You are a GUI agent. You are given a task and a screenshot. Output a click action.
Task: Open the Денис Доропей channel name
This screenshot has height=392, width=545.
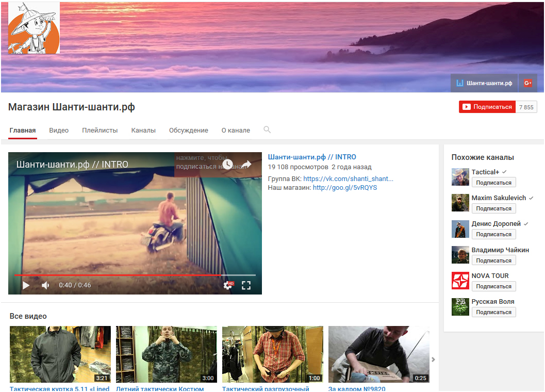496,224
